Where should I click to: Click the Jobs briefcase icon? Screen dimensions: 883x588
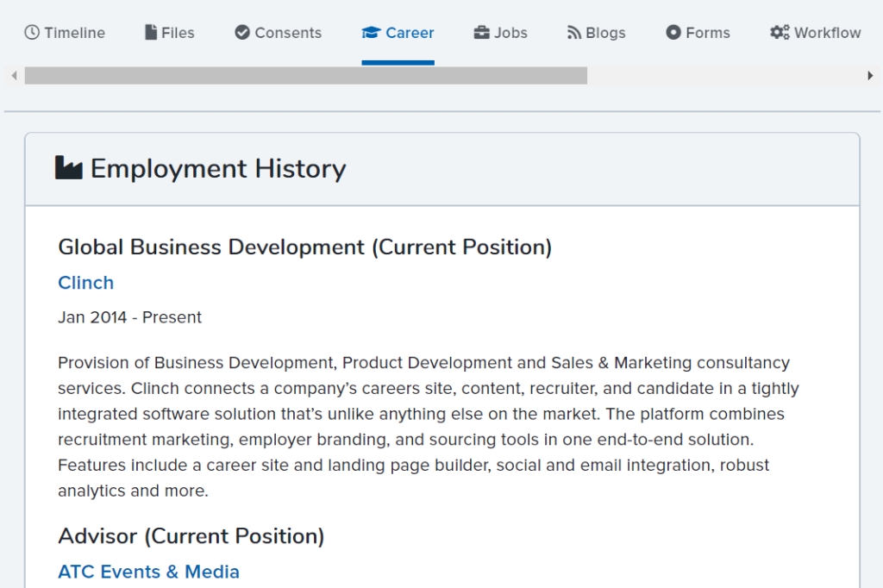click(481, 33)
